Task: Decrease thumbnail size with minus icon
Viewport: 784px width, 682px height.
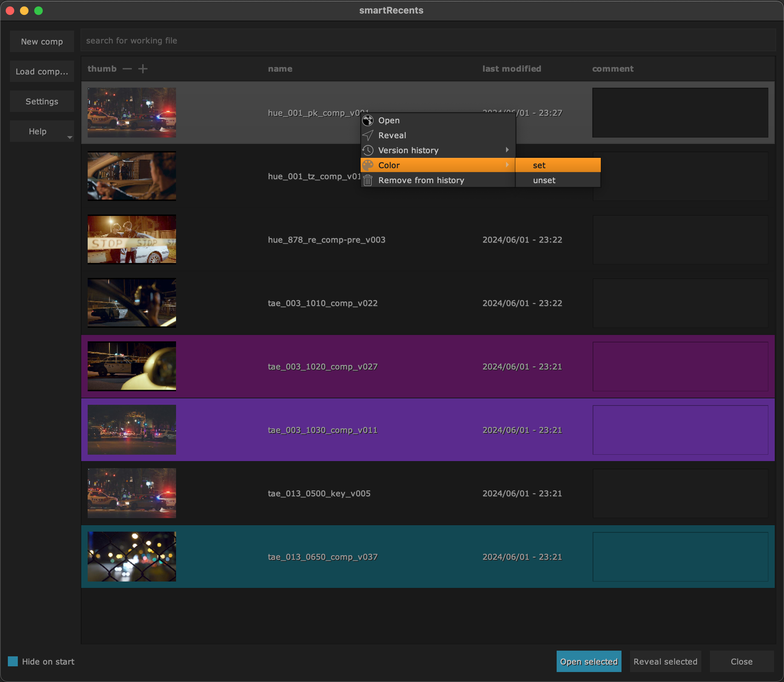Action: tap(127, 69)
